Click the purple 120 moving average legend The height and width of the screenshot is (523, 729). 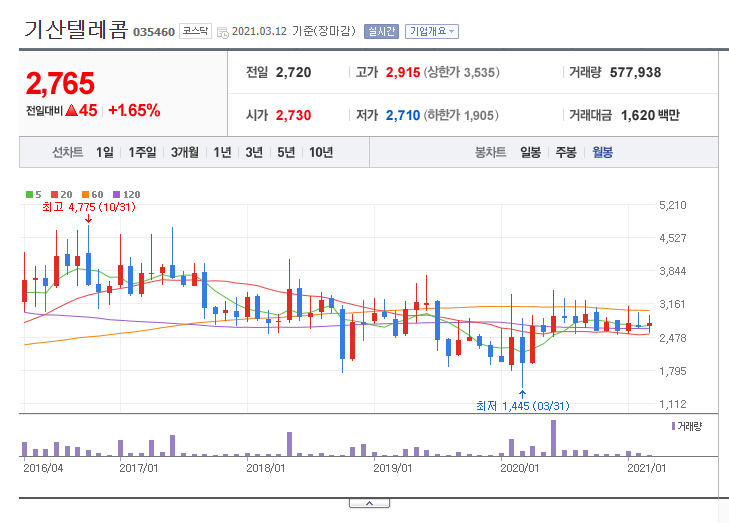tap(126, 194)
